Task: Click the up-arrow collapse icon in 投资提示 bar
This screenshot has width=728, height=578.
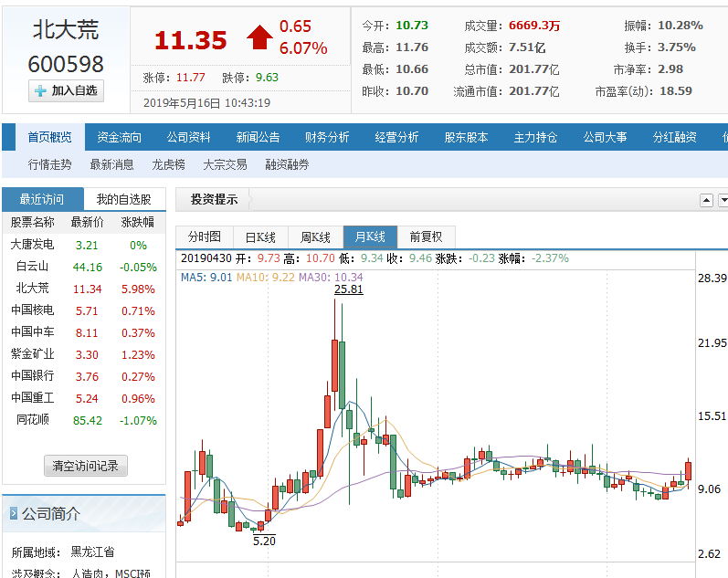Action: coord(706,200)
